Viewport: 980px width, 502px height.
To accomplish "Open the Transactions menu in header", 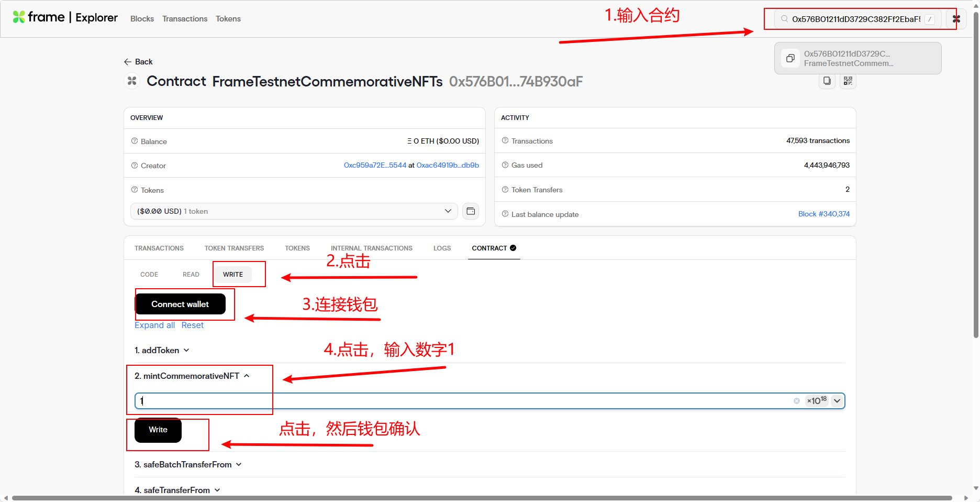I will pos(185,19).
